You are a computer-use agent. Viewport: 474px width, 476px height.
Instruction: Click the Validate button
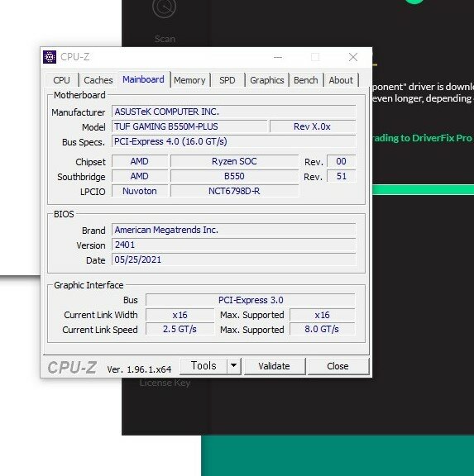pos(274,366)
